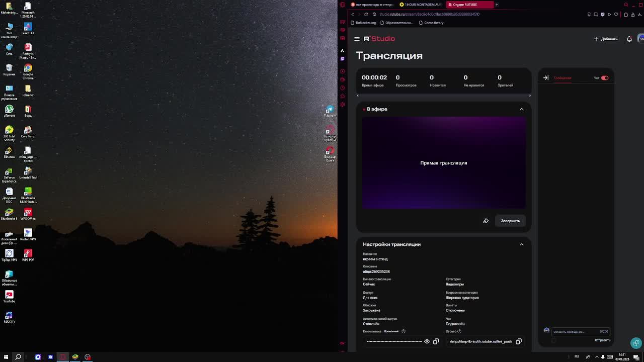Image resolution: width=644 pixels, height=362 pixels.
Task: Open Uninstall Tool desktop shortcut
Action: pos(28,173)
